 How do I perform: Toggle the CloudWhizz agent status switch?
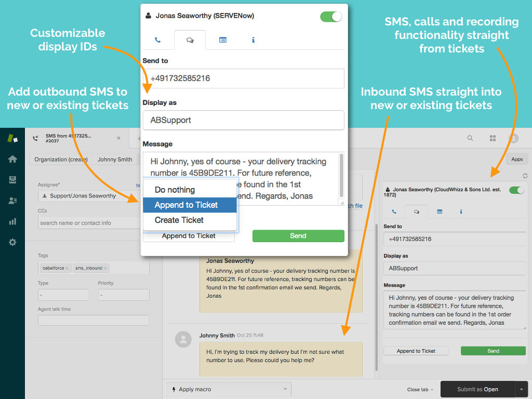point(516,190)
